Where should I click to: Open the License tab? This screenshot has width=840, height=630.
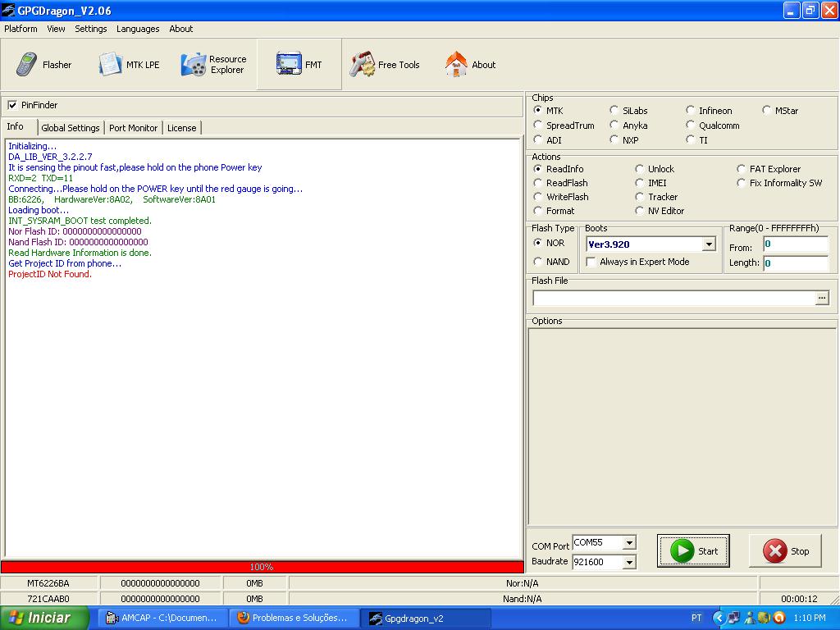click(x=181, y=128)
